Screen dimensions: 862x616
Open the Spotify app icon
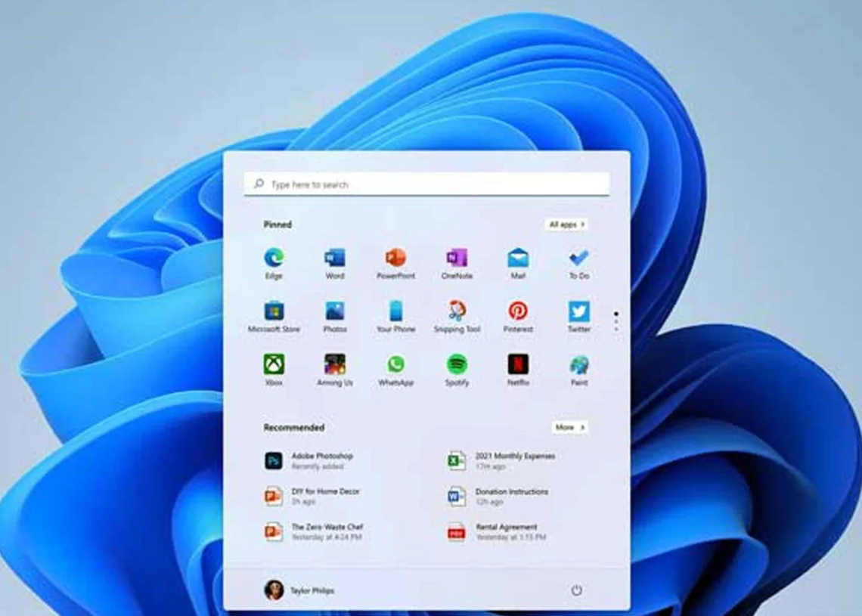pos(457,364)
